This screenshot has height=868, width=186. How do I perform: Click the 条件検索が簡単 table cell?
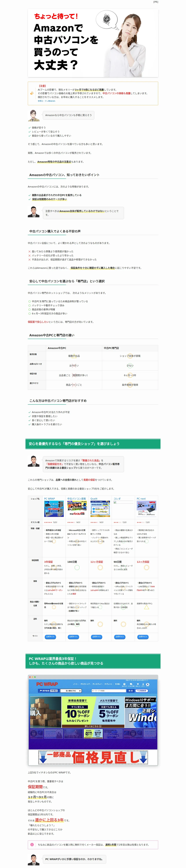(x=130, y=385)
